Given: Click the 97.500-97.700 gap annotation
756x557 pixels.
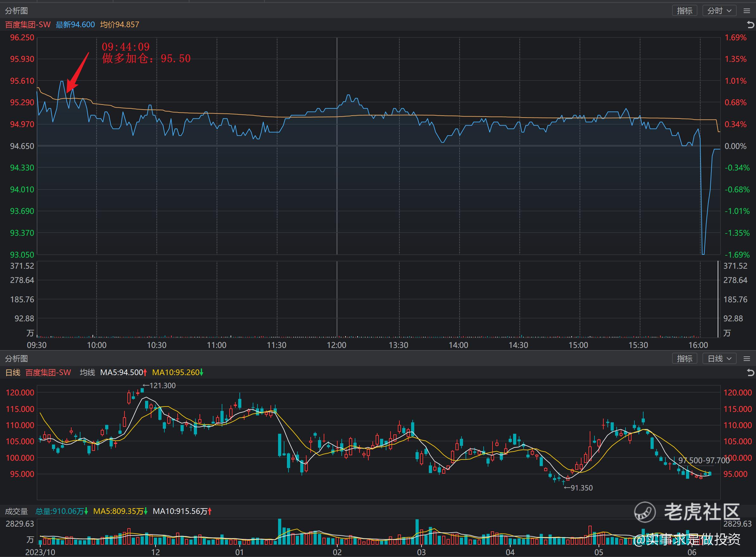Looking at the screenshot, I should (704, 460).
